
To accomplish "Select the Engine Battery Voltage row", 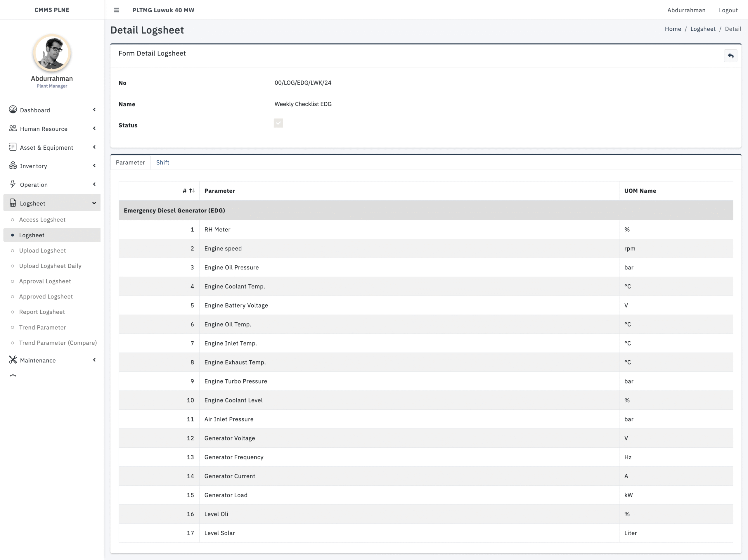I will (x=426, y=305).
